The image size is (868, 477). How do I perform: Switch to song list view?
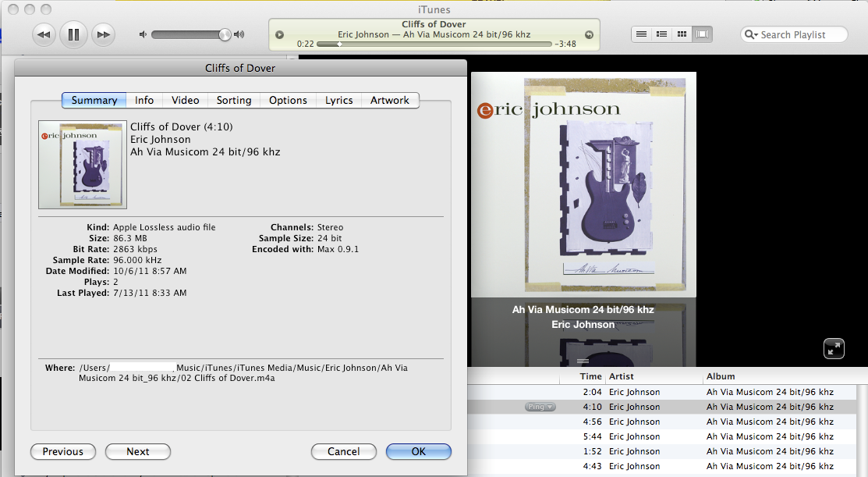pyautogui.click(x=641, y=34)
